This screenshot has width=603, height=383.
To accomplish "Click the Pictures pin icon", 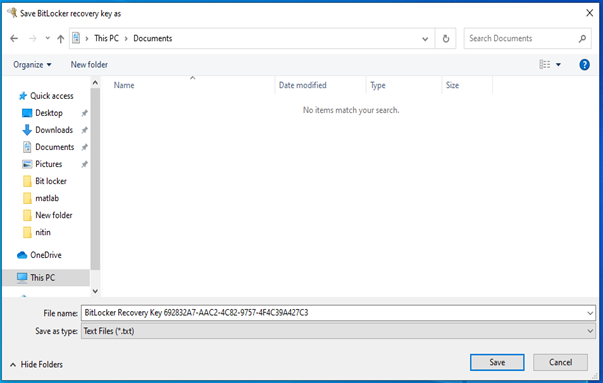I will (x=85, y=165).
